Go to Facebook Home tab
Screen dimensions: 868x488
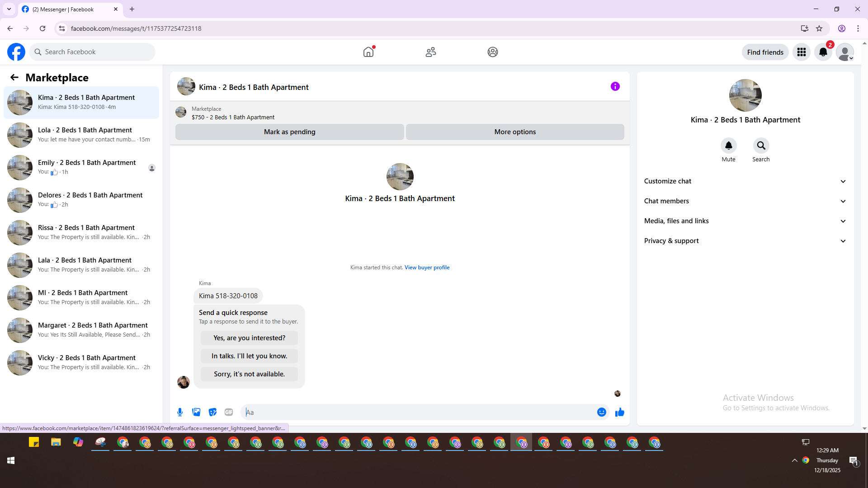pos(368,52)
